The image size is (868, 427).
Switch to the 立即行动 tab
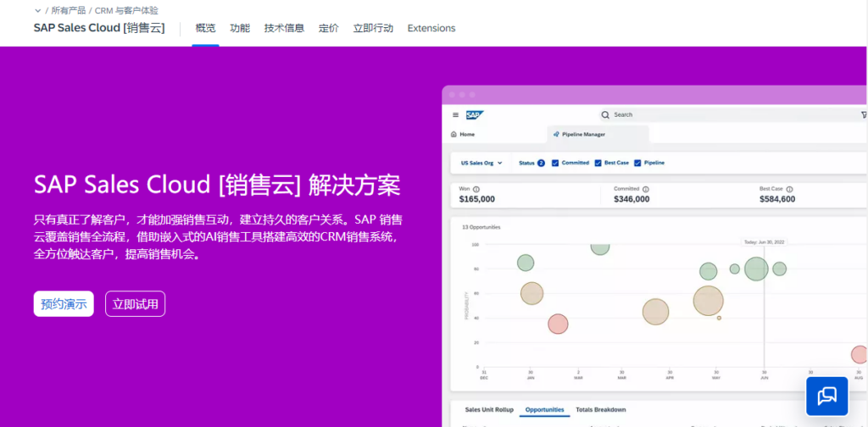coord(373,28)
